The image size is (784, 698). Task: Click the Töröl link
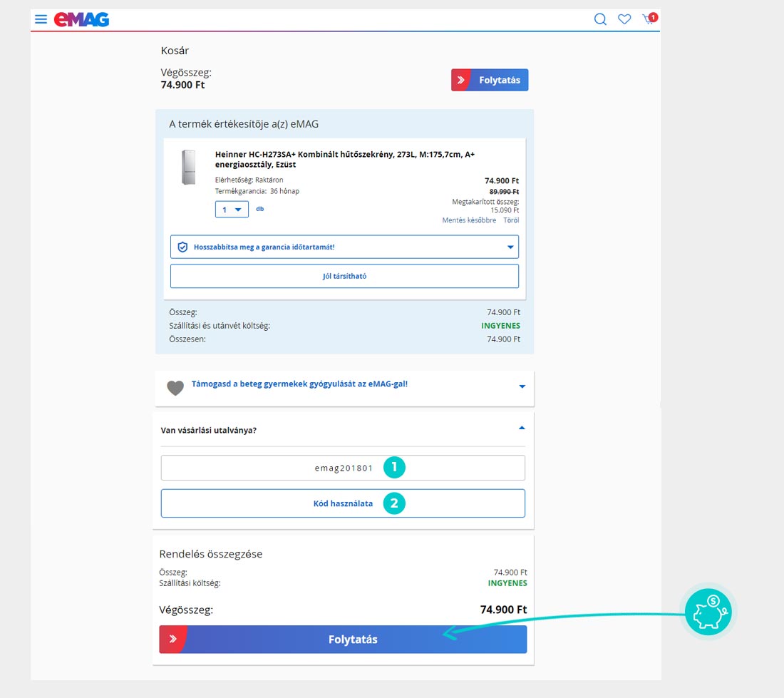click(511, 220)
